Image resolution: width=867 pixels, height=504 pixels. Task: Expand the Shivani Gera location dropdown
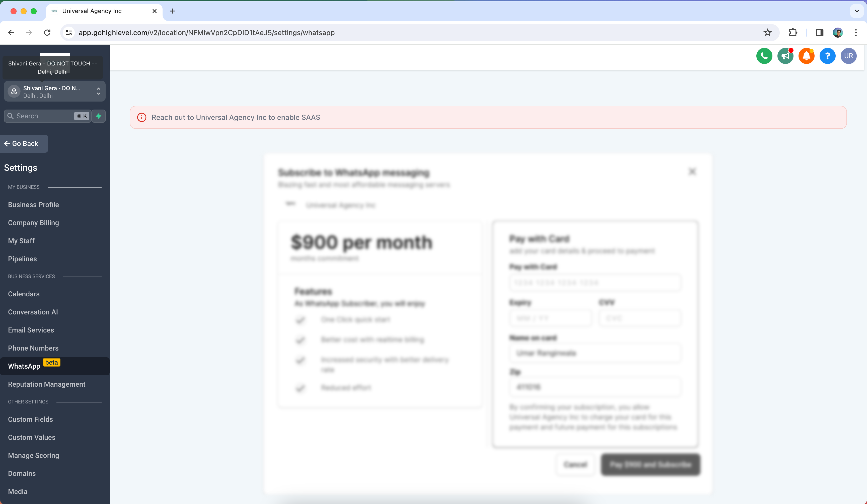(x=98, y=92)
